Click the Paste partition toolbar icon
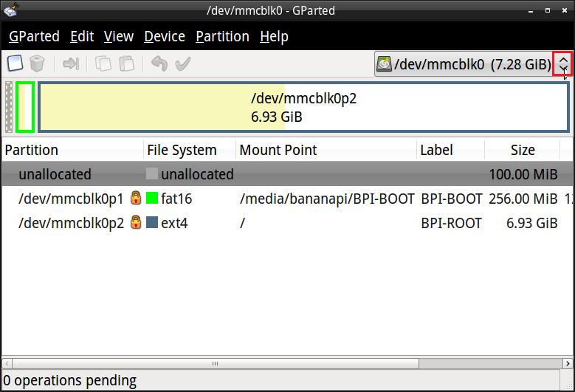The image size is (575, 392). point(127,64)
